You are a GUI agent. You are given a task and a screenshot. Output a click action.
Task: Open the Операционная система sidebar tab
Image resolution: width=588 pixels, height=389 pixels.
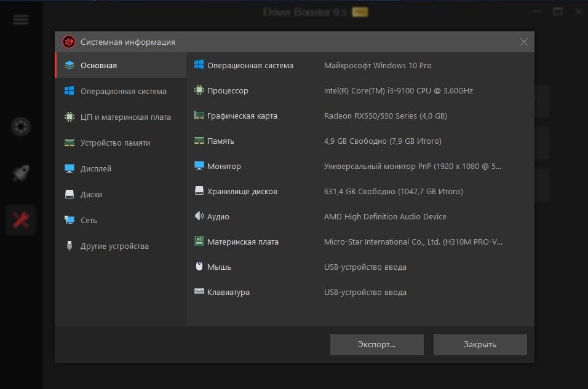121,91
